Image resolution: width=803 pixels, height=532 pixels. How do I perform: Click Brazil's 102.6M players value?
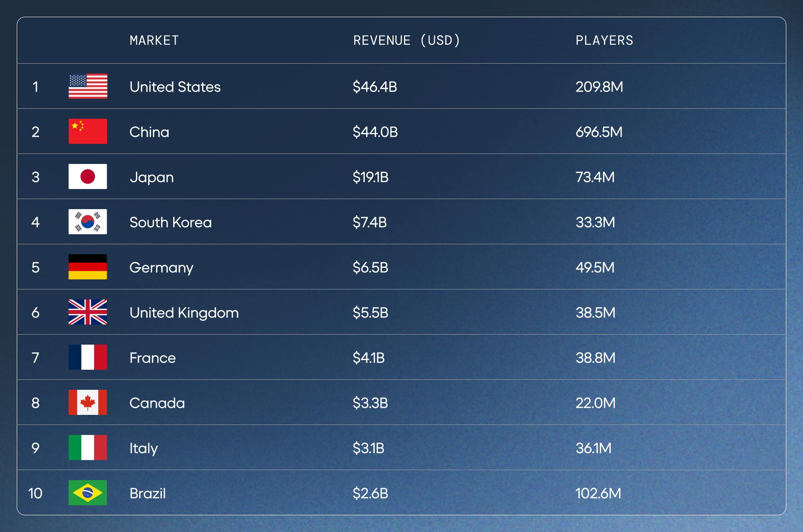(598, 494)
